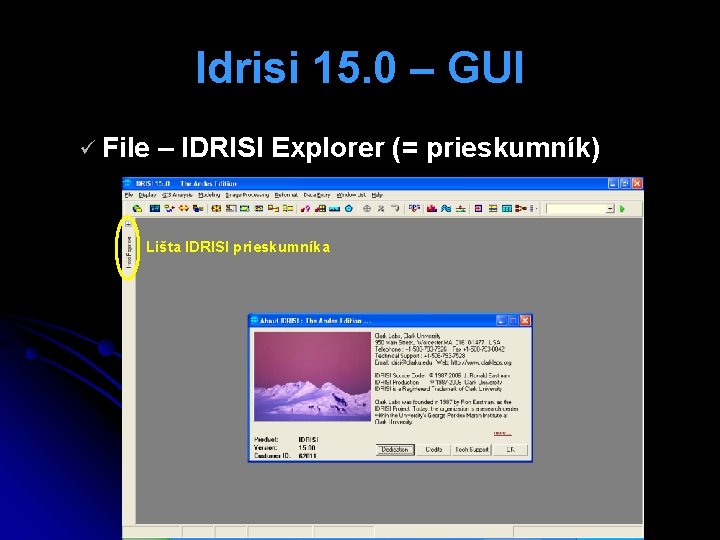Close the About IDRISI dialog
720x540 pixels.
(525, 321)
